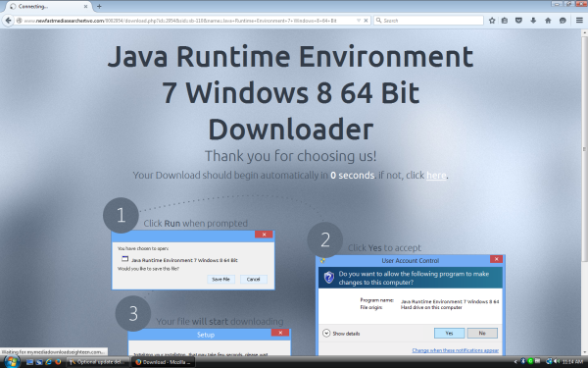Stop loading the page with the X button
Image resolution: width=588 pixels, height=368 pixels.
coord(366,21)
